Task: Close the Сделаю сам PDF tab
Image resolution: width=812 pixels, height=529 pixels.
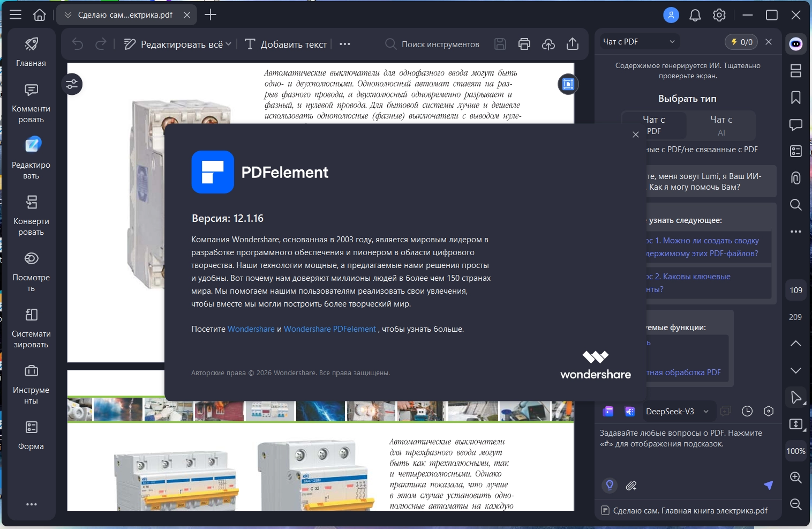Action: click(187, 15)
